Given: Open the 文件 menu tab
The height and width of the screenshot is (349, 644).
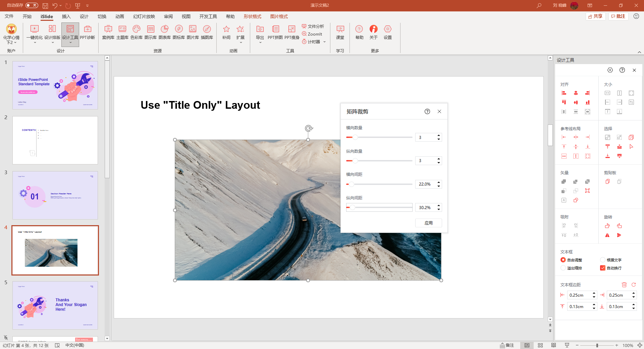Looking at the screenshot, I should pyautogui.click(x=9, y=16).
